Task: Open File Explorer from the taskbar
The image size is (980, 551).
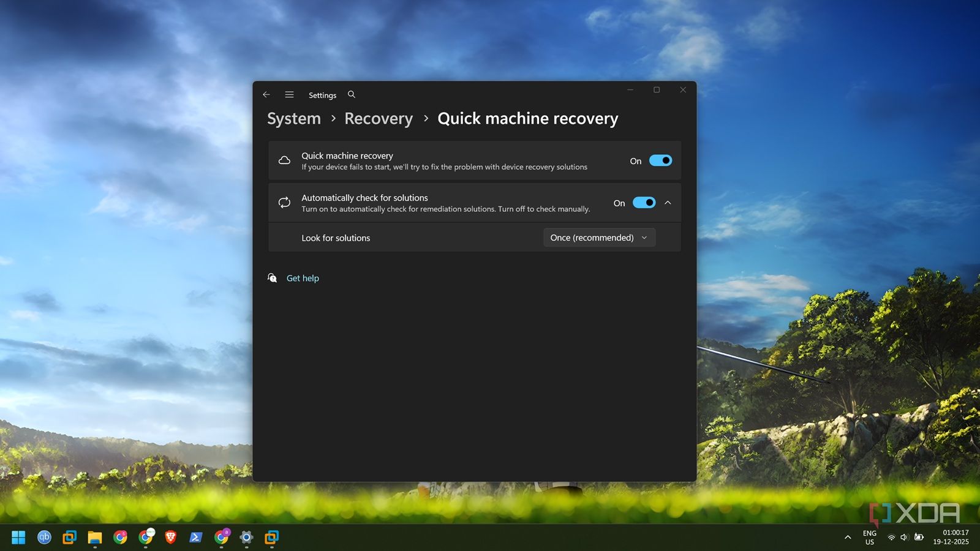Action: (94, 538)
